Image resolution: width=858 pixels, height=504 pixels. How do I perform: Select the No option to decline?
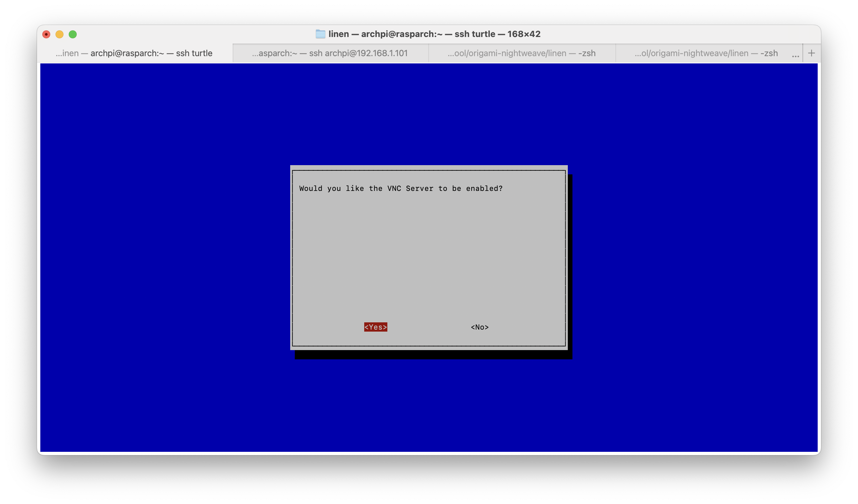(x=480, y=327)
